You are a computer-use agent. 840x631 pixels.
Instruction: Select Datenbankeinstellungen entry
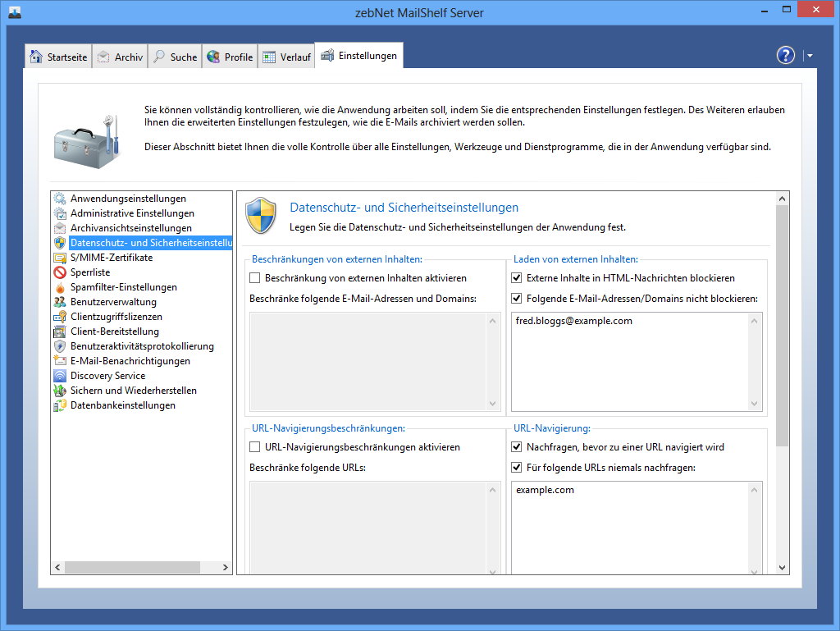pyautogui.click(x=123, y=405)
